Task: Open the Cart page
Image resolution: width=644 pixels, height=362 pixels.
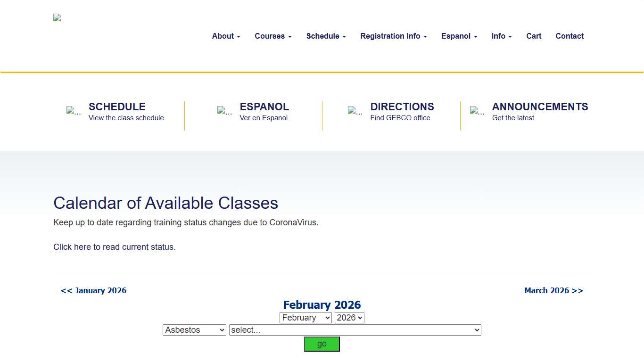Action: tap(534, 36)
